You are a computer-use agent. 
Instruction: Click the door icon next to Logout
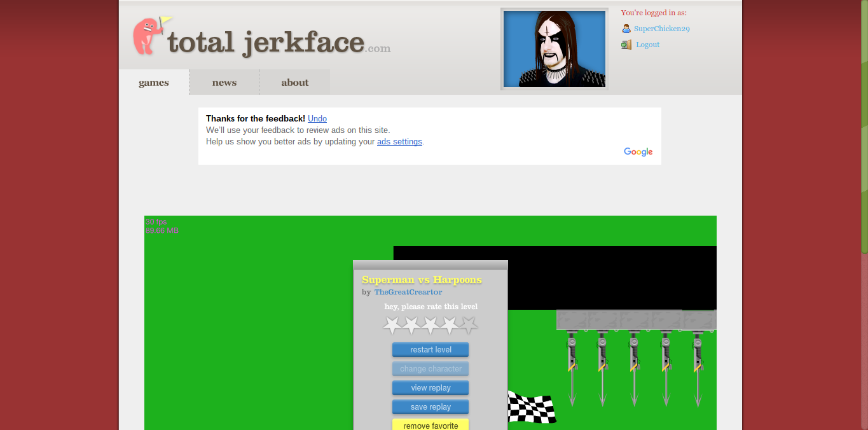click(x=626, y=44)
